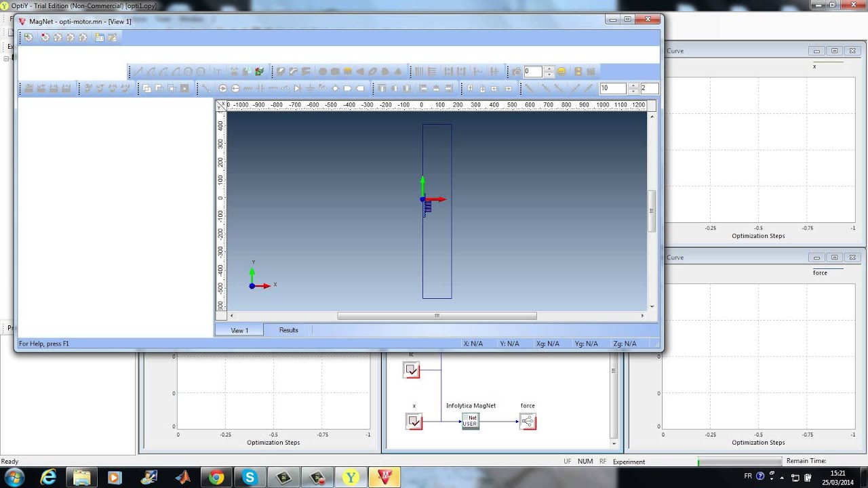
Task: Click the field graph plot icon
Action: pos(478,71)
